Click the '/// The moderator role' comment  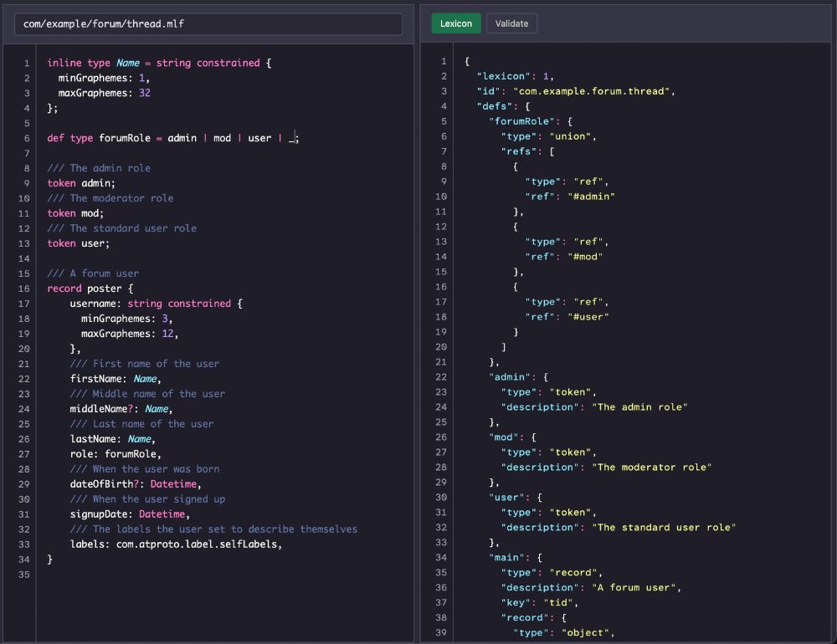pos(110,198)
